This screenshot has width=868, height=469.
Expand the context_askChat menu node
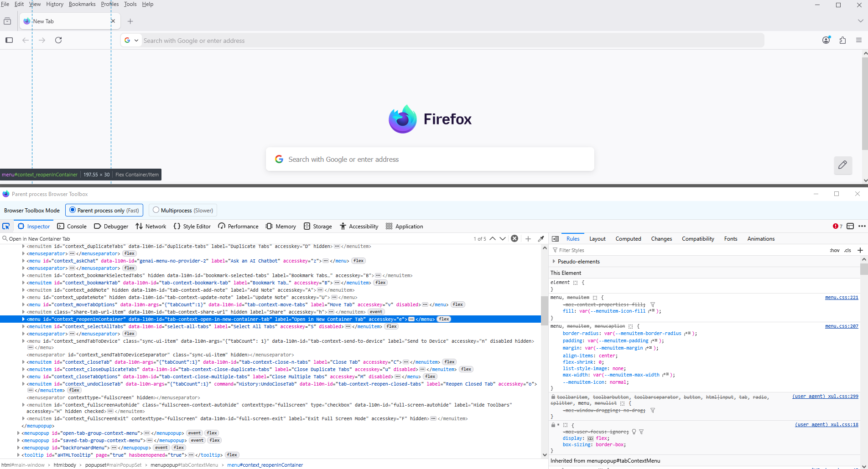pyautogui.click(x=23, y=261)
